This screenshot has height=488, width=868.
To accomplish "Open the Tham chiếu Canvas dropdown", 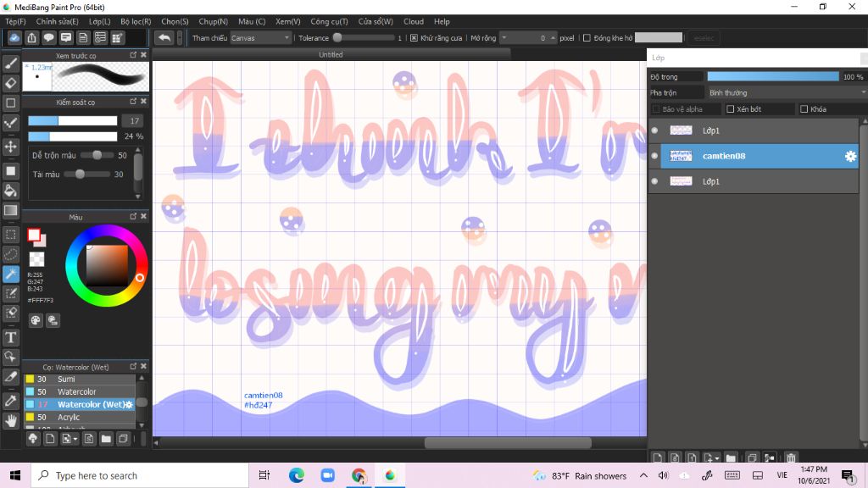I will click(x=261, y=38).
